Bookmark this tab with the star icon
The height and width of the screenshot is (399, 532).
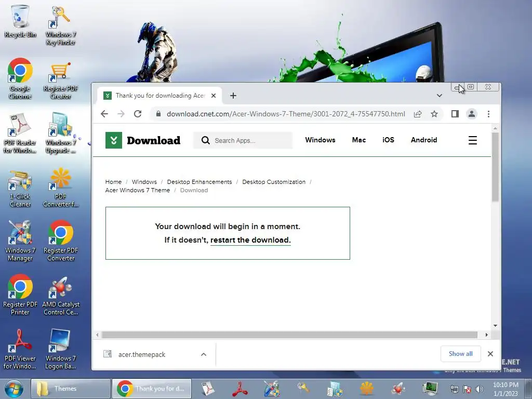(x=434, y=114)
